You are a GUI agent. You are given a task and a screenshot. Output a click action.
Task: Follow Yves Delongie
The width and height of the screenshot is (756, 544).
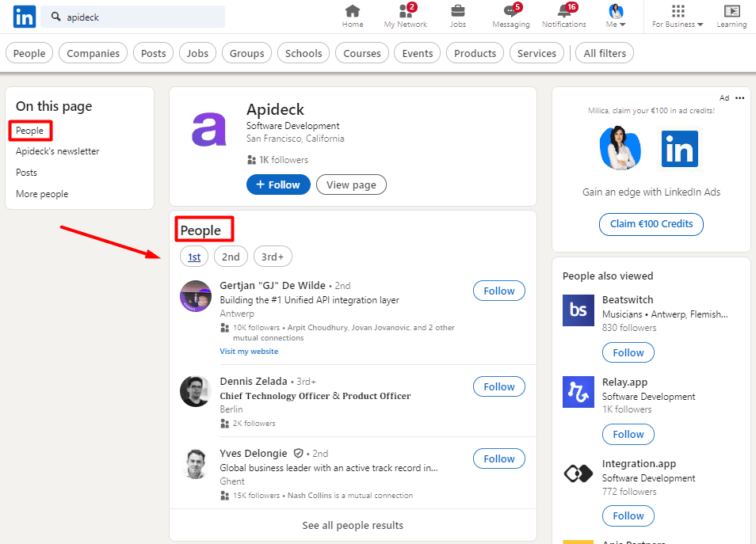point(499,458)
